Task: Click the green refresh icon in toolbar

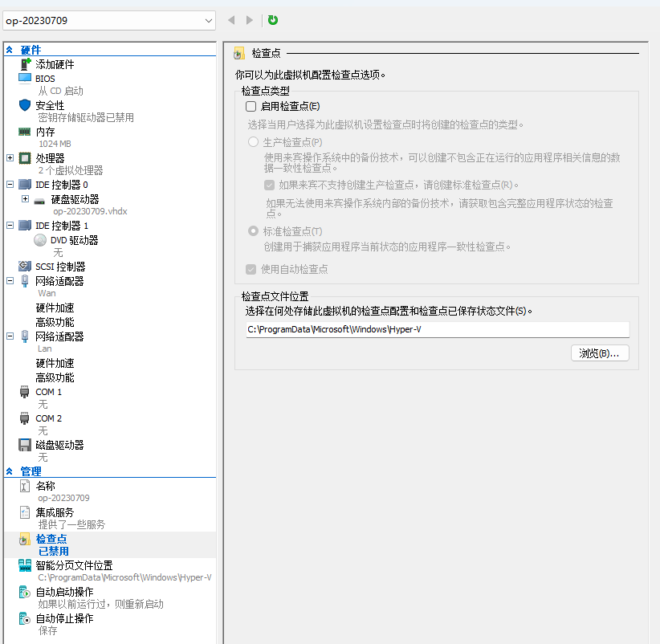Action: (x=273, y=20)
